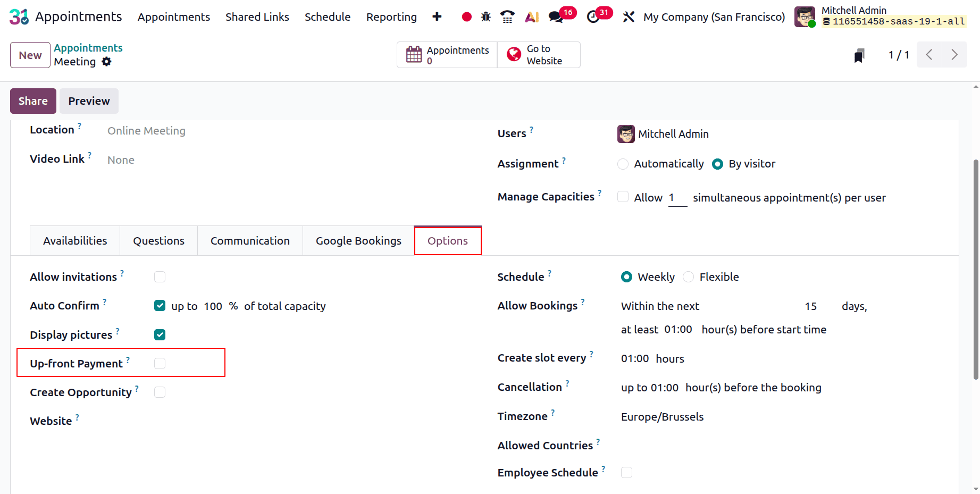980x494 pixels.
Task: Go to previous record arrow
Action: pyautogui.click(x=929, y=55)
